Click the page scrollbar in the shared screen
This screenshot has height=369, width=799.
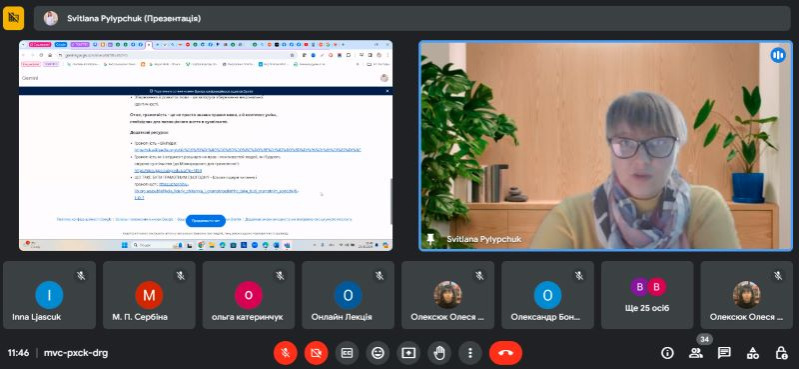(x=391, y=201)
